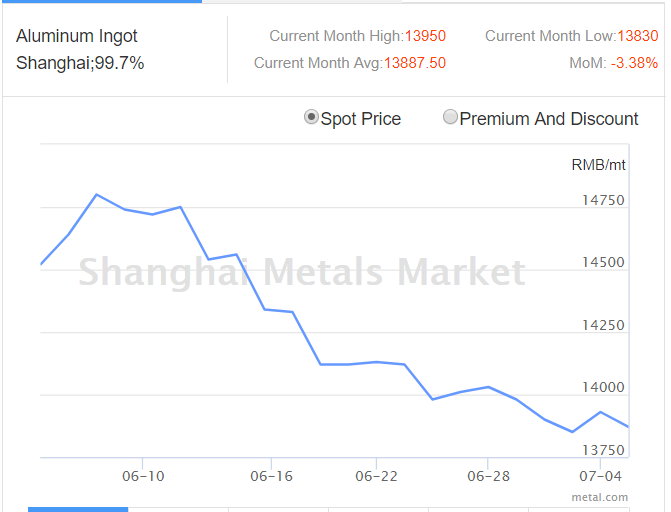The image size is (671, 512).
Task: Open the metal.com source link
Action: click(600, 496)
